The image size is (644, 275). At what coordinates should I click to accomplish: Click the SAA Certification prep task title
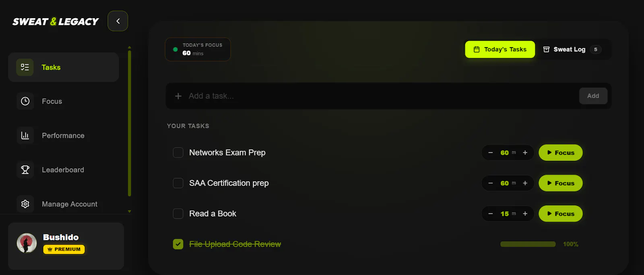coord(229,183)
